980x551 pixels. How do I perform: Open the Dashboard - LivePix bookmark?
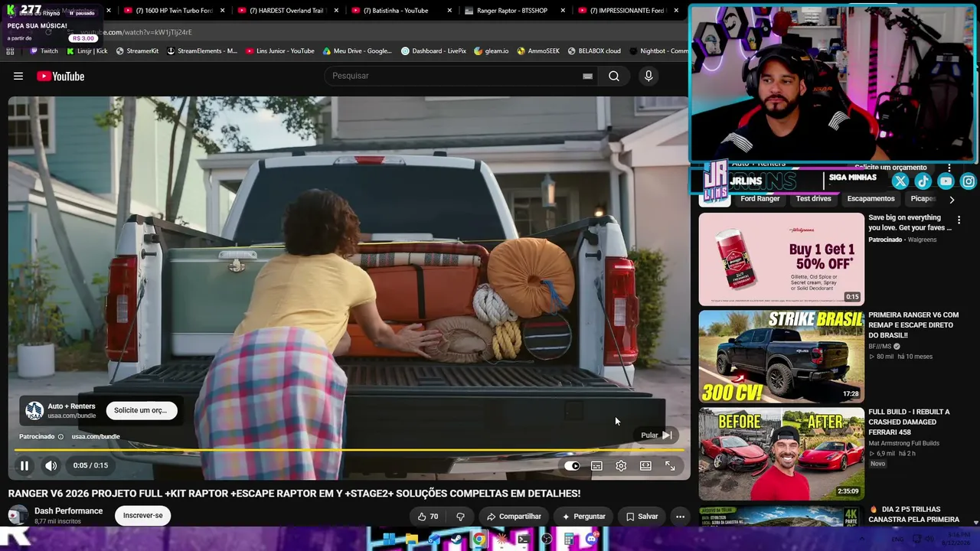(x=433, y=51)
